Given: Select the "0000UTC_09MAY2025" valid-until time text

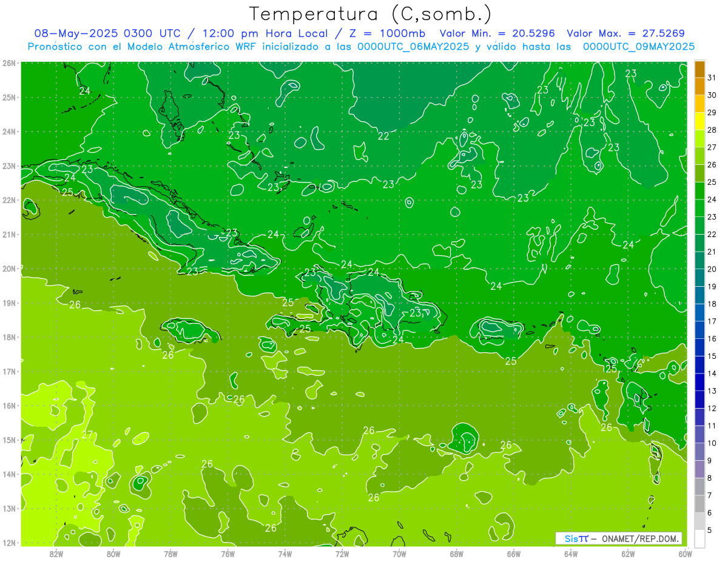Looking at the screenshot, I should point(639,46).
